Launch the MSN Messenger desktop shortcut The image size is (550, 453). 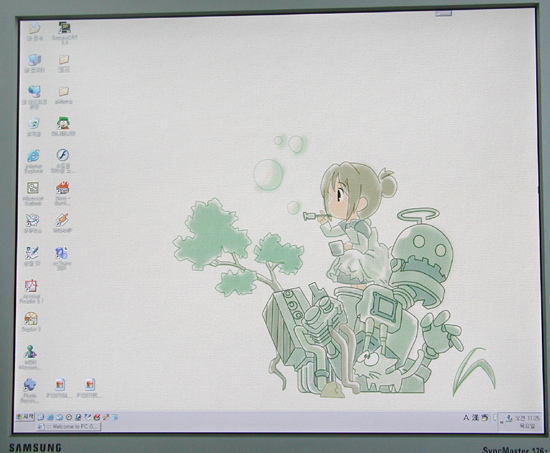(x=30, y=358)
